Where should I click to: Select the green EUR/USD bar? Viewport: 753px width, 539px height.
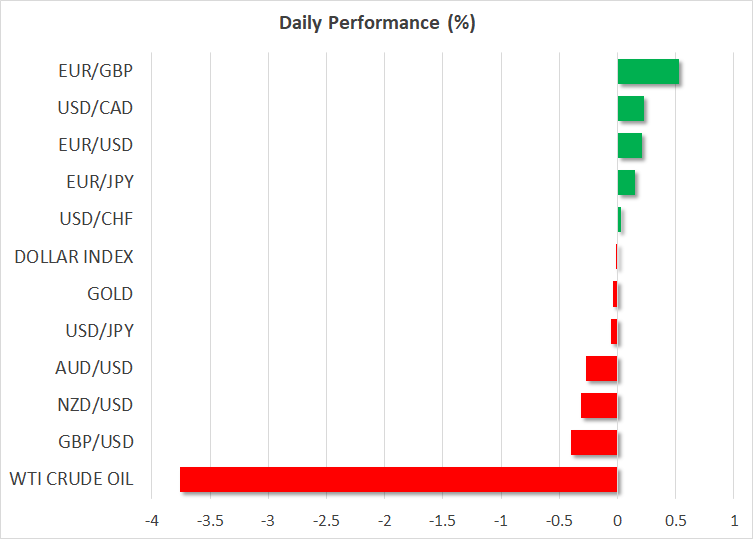click(629, 145)
